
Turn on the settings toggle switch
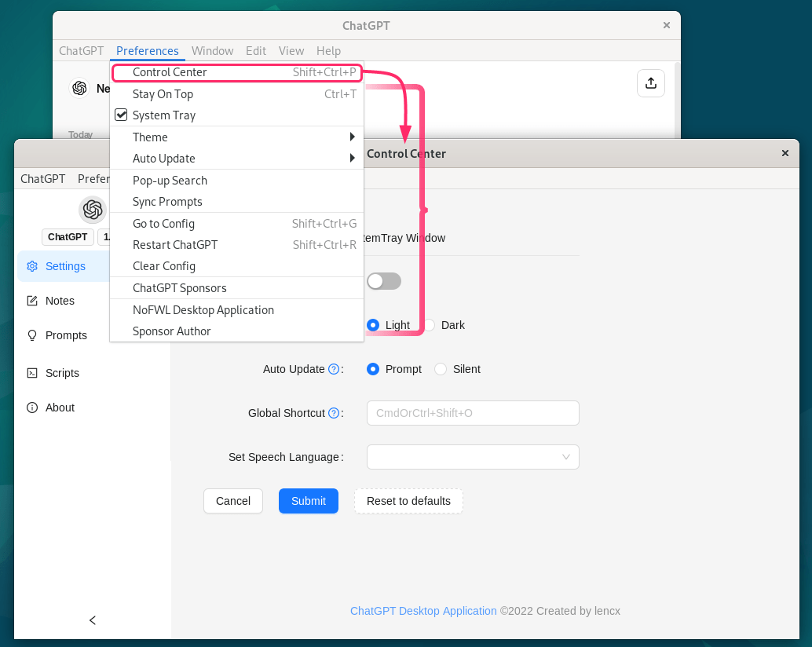384,281
